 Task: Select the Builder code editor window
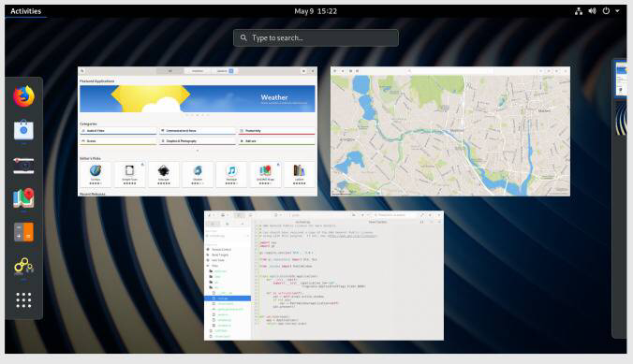click(324, 276)
